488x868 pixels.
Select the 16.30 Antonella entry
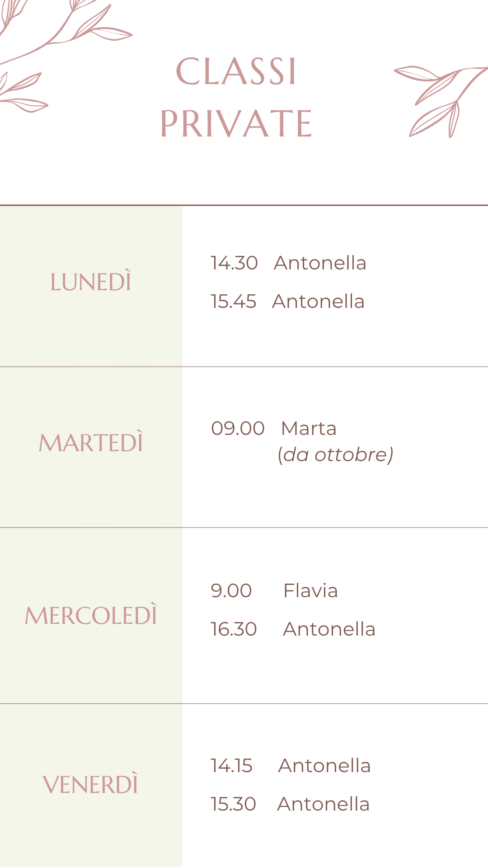pos(293,629)
